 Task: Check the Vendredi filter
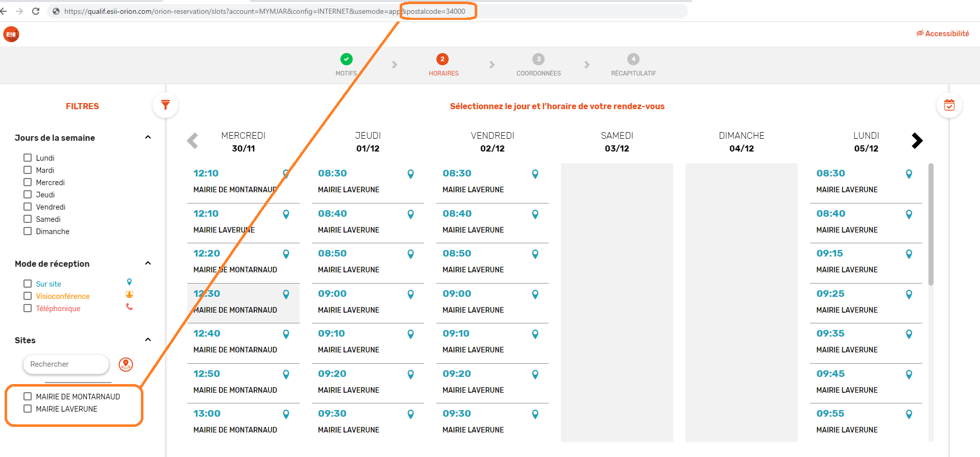28,207
